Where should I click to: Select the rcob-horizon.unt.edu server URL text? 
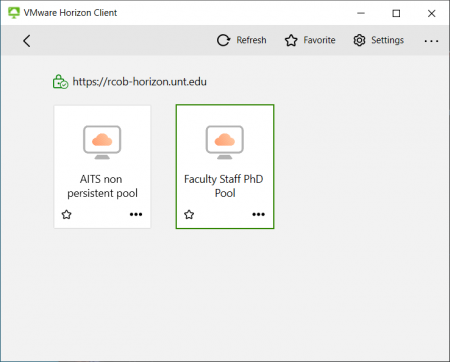[x=140, y=82]
